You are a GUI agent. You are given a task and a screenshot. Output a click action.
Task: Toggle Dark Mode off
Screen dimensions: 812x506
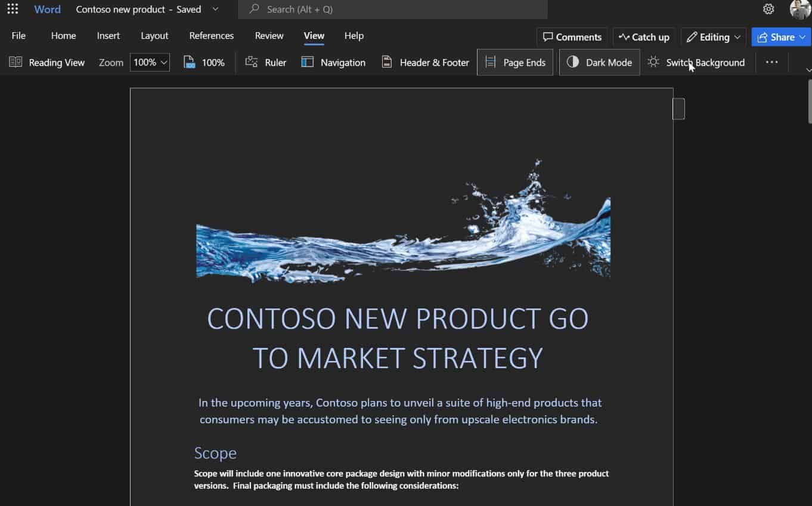coord(599,62)
